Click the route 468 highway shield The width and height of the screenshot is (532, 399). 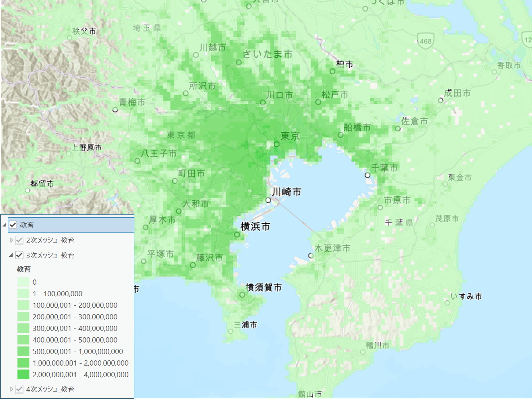425,41
